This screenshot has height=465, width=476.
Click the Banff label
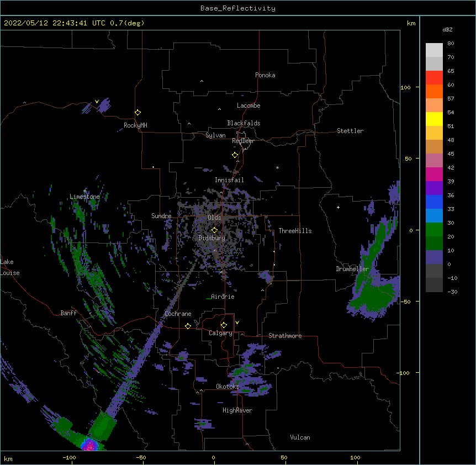click(68, 313)
